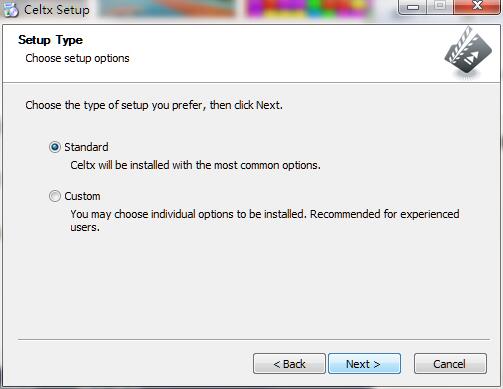
Task: Click the "Celtx Setup" title bar text
Action: pos(57,10)
